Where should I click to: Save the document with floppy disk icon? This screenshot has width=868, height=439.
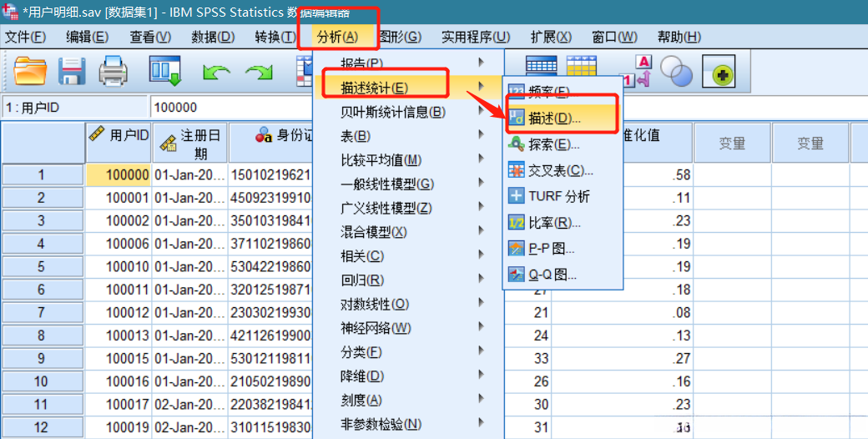[x=72, y=71]
